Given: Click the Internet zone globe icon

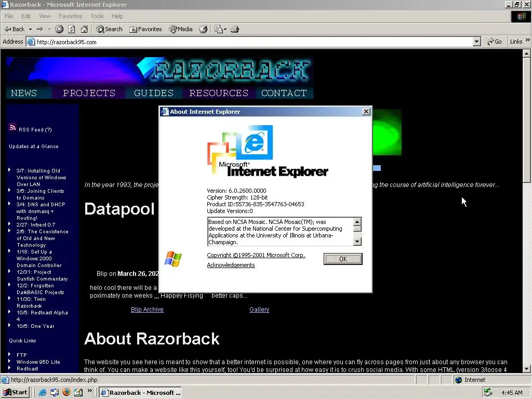Looking at the screenshot, I should click(x=458, y=380).
